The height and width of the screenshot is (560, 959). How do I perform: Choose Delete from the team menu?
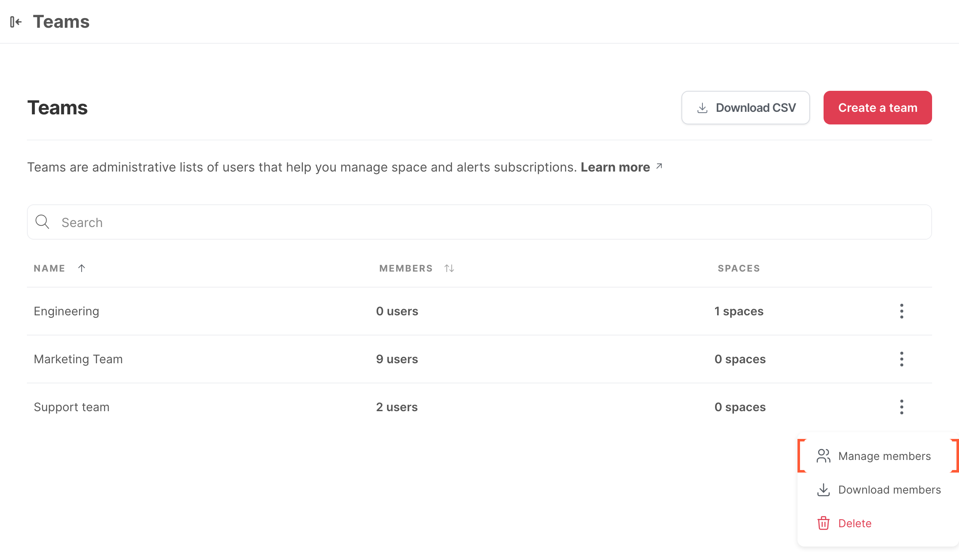point(878,523)
